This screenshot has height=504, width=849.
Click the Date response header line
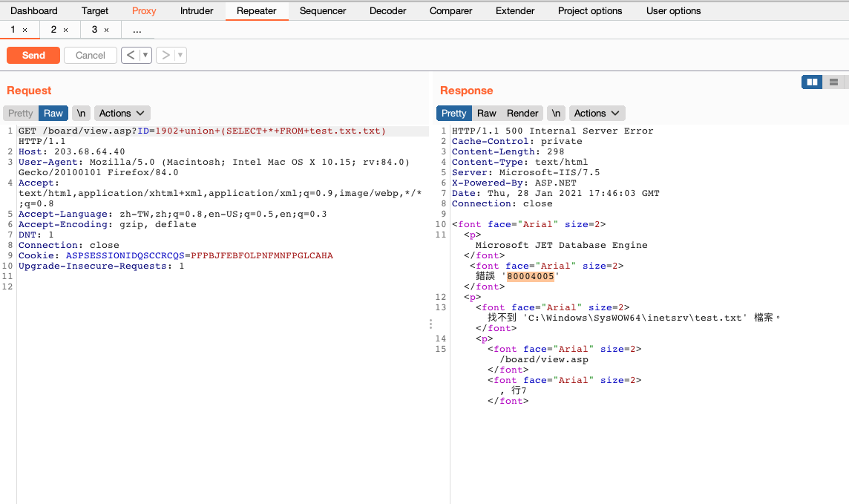(x=556, y=193)
